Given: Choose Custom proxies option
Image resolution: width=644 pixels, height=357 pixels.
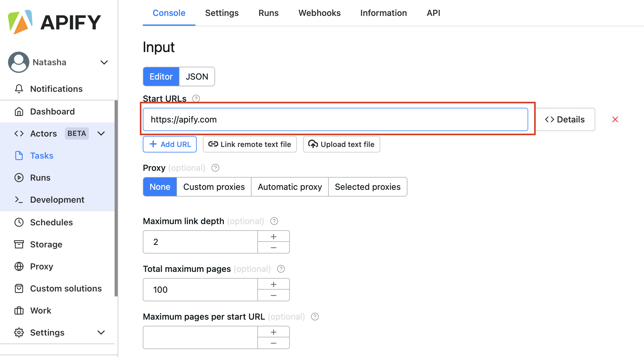Looking at the screenshot, I should click(x=214, y=187).
